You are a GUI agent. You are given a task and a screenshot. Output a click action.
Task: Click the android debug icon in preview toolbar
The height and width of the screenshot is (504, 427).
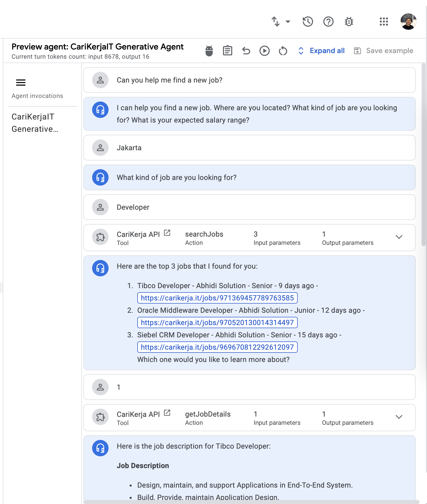(209, 51)
